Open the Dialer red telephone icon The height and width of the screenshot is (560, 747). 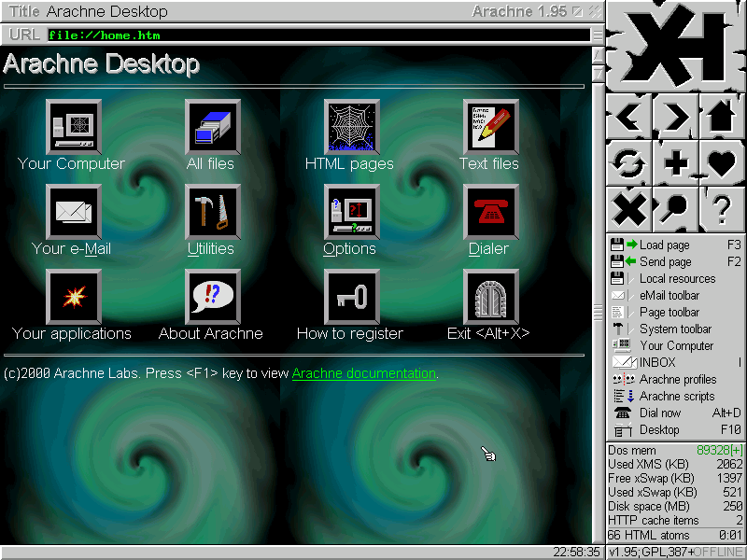tap(491, 212)
